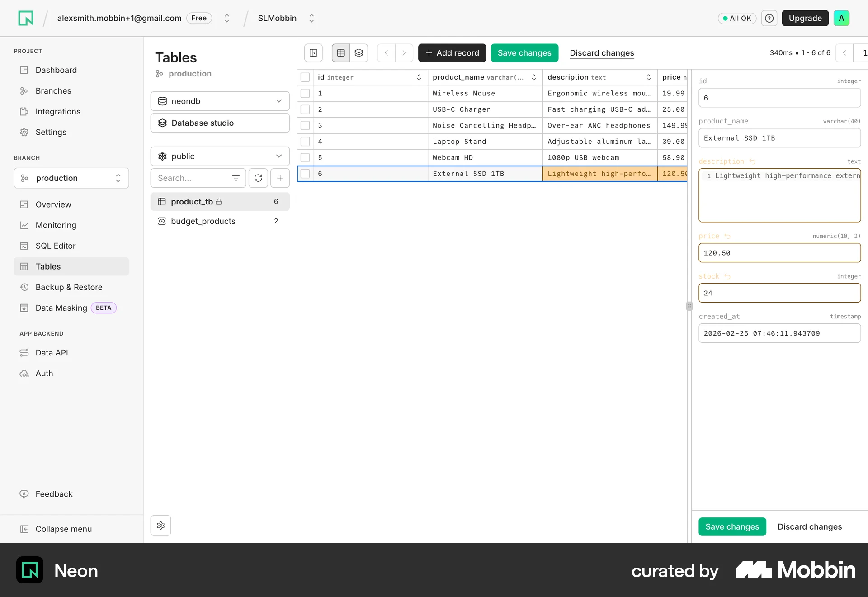
Task: Open the search filter options icon
Action: tap(236, 178)
